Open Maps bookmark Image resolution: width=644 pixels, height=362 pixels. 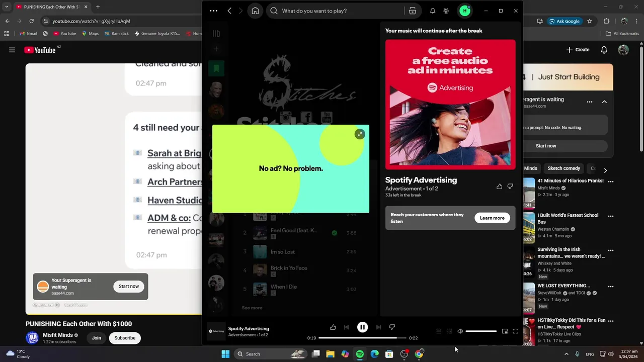(90, 34)
